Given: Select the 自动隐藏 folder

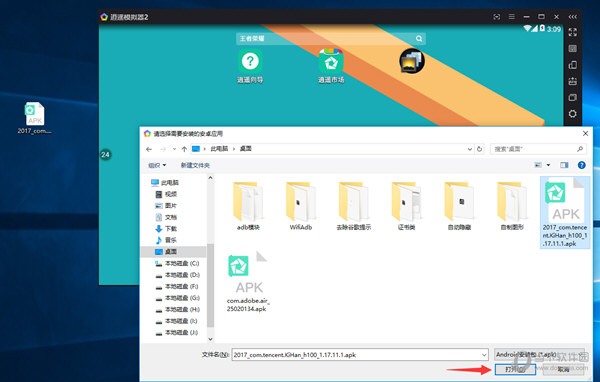Looking at the screenshot, I should 459,206.
